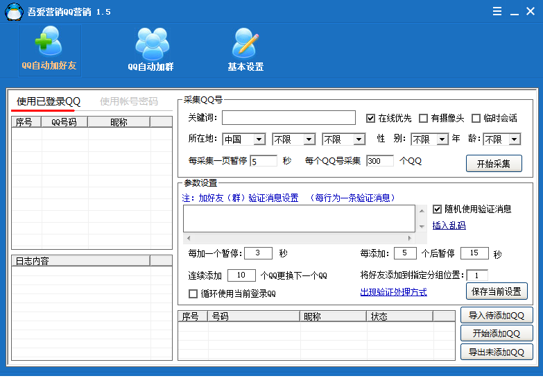
Task: Uncheck the 在线优先 checkbox
Action: pos(370,119)
